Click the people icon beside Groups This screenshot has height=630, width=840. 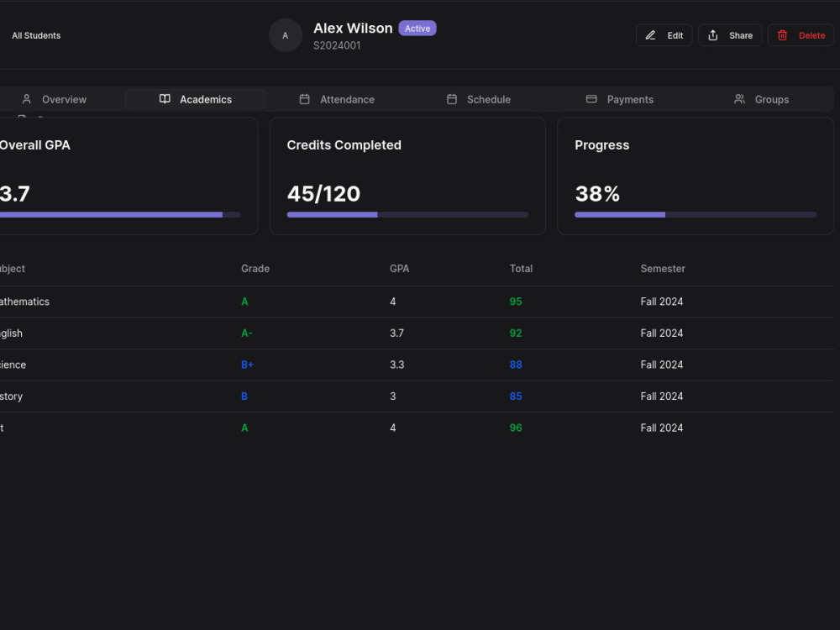tap(739, 99)
